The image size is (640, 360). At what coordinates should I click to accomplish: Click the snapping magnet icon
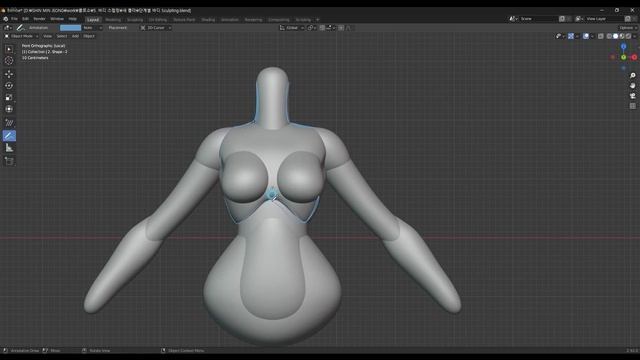pos(322,28)
